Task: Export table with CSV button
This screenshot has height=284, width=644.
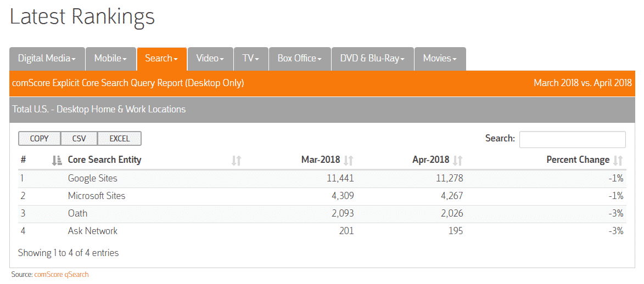Action: coord(79,139)
